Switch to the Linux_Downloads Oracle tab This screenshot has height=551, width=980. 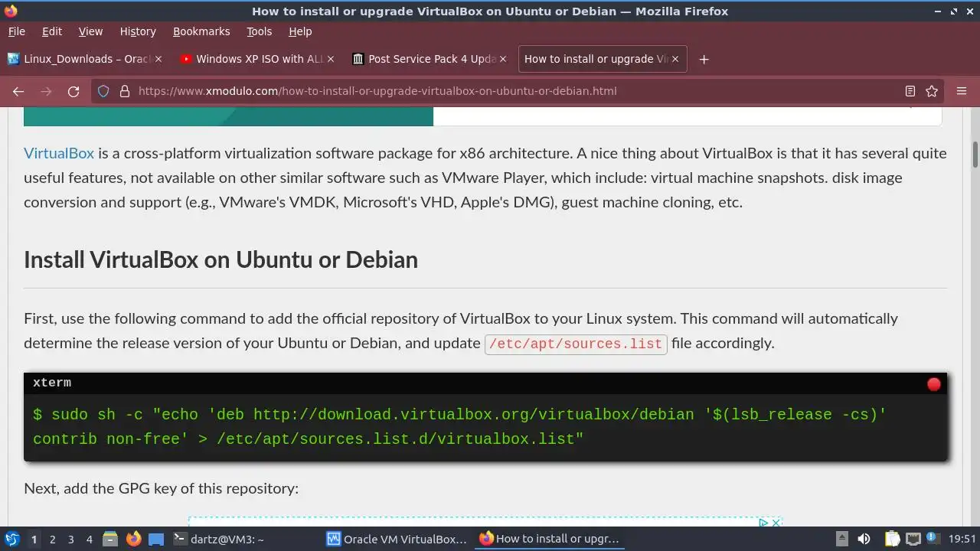point(84,59)
